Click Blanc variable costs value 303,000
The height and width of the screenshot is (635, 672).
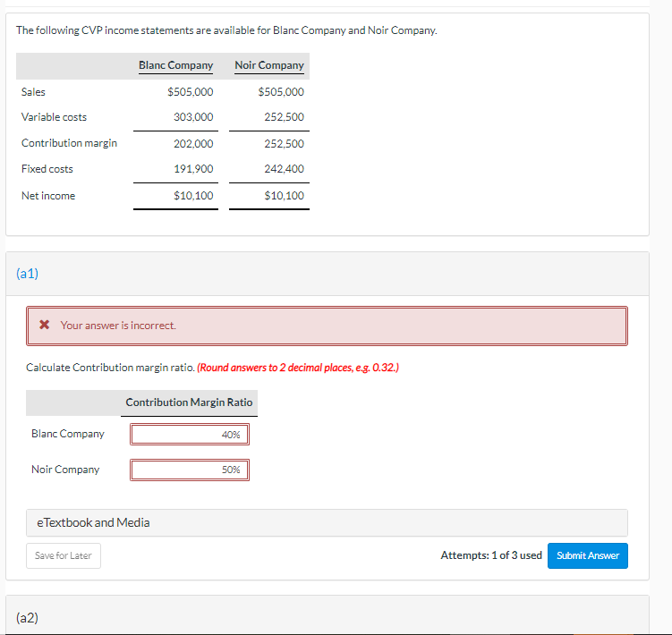tap(193, 116)
